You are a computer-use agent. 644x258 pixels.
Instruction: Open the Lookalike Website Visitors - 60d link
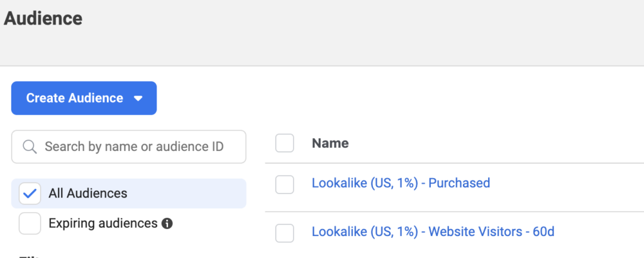tap(433, 232)
